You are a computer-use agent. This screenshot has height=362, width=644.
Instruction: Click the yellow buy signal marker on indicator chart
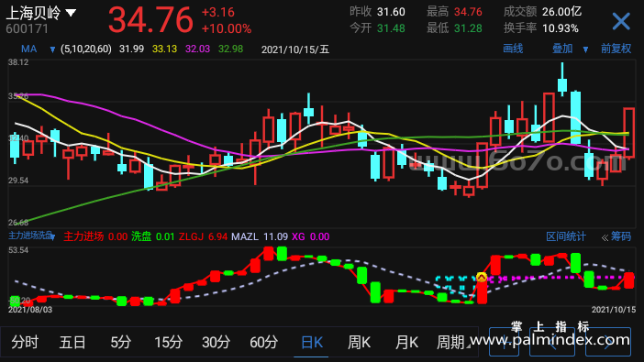pyautogui.click(x=482, y=278)
